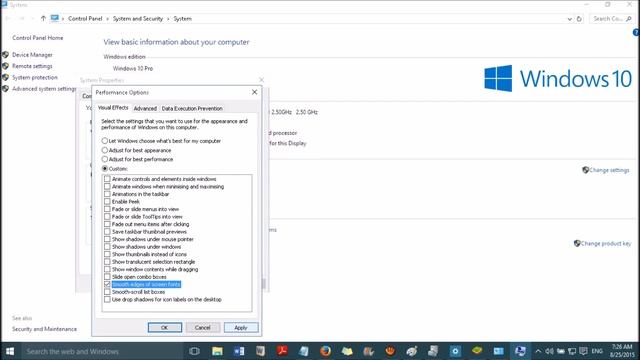Check Use drop shadows for icon labels
Screen dimensions: 640x360
tap(107, 300)
